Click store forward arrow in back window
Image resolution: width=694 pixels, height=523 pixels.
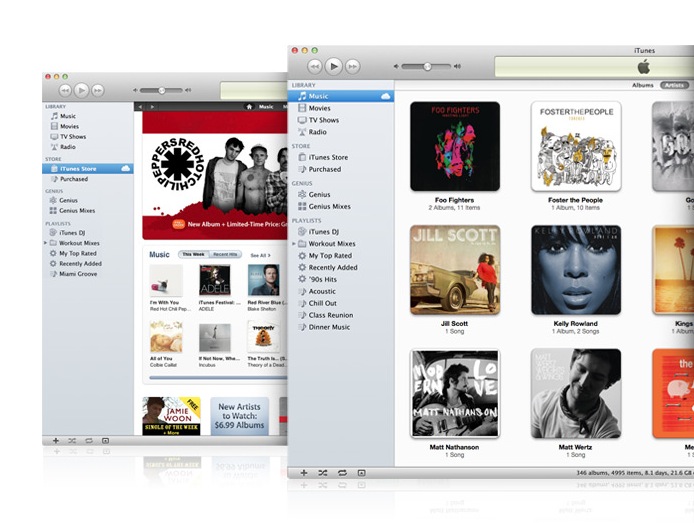point(152,107)
